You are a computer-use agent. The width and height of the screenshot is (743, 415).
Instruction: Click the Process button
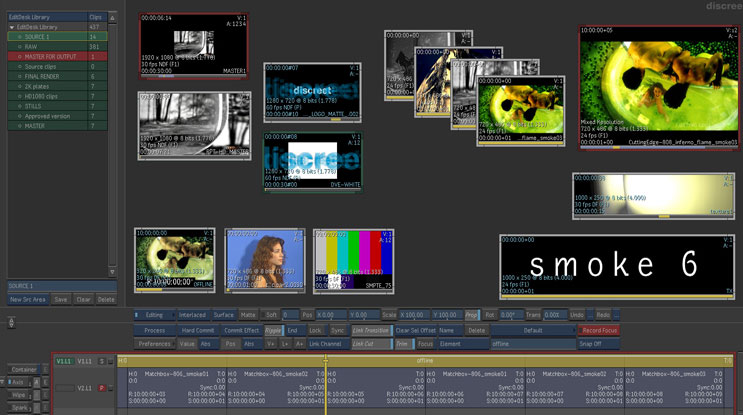(154, 330)
